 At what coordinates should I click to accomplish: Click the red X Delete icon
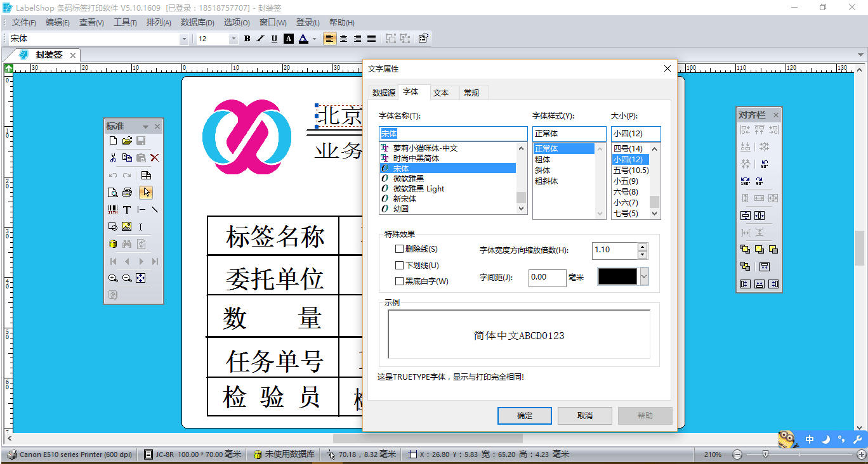point(154,158)
